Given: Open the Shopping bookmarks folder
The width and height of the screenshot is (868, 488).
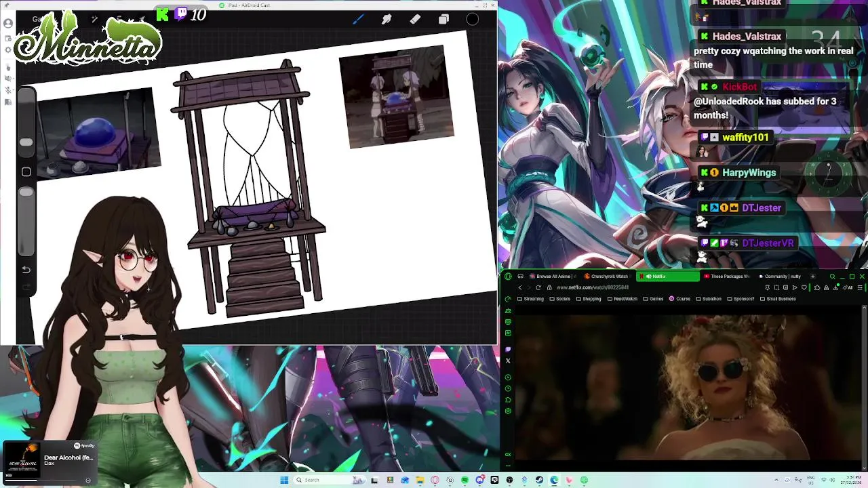Looking at the screenshot, I should click(589, 299).
